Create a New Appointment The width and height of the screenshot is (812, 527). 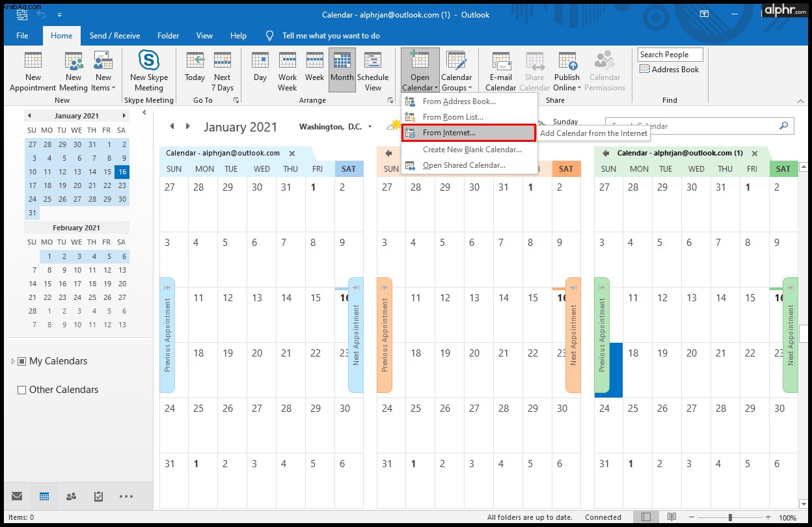(x=33, y=72)
